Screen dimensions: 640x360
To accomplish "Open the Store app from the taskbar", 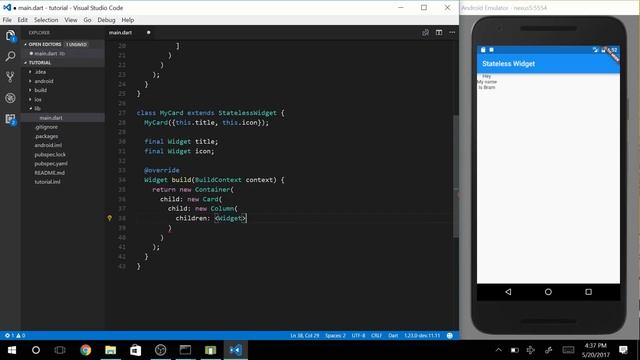I will [x=136, y=350].
